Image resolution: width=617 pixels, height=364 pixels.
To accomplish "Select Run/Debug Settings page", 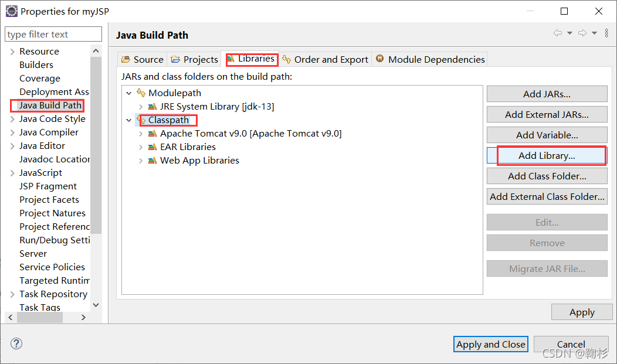I will point(55,240).
